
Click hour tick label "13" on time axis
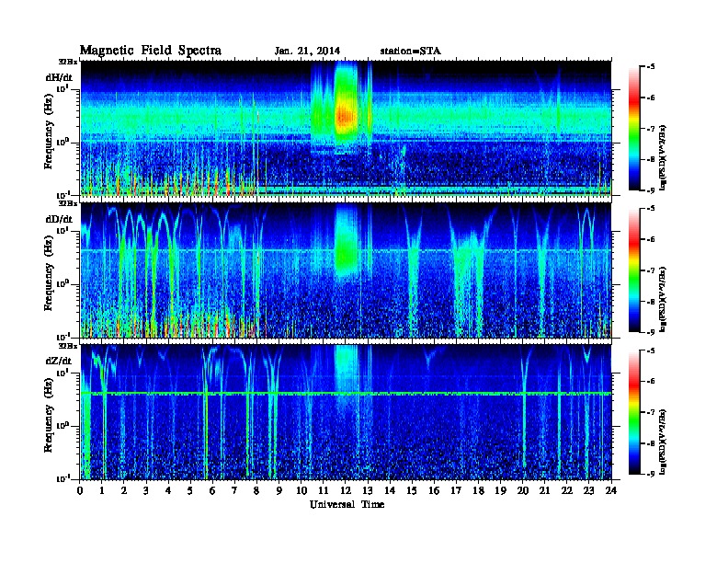368,490
